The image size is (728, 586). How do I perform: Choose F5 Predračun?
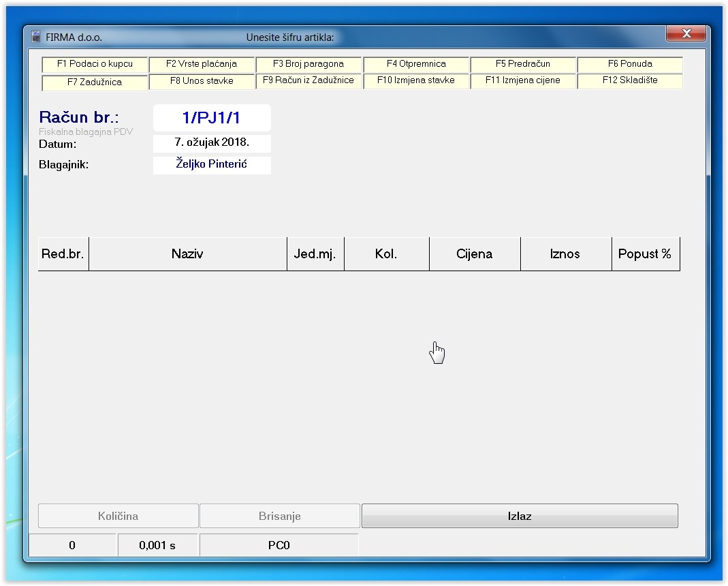click(523, 64)
